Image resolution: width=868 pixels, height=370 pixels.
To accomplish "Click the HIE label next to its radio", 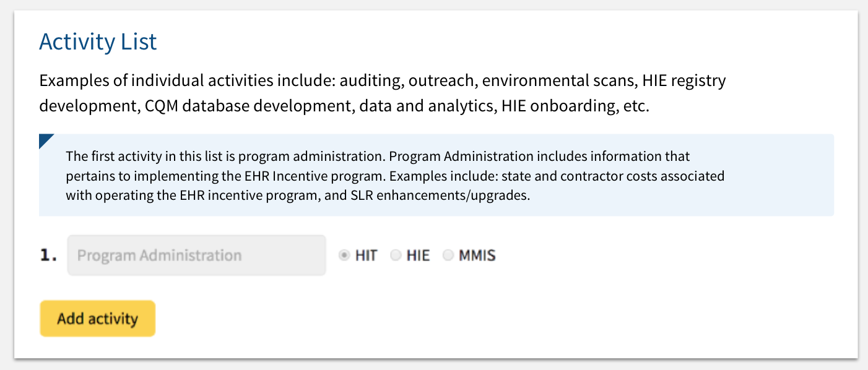I will (x=419, y=255).
